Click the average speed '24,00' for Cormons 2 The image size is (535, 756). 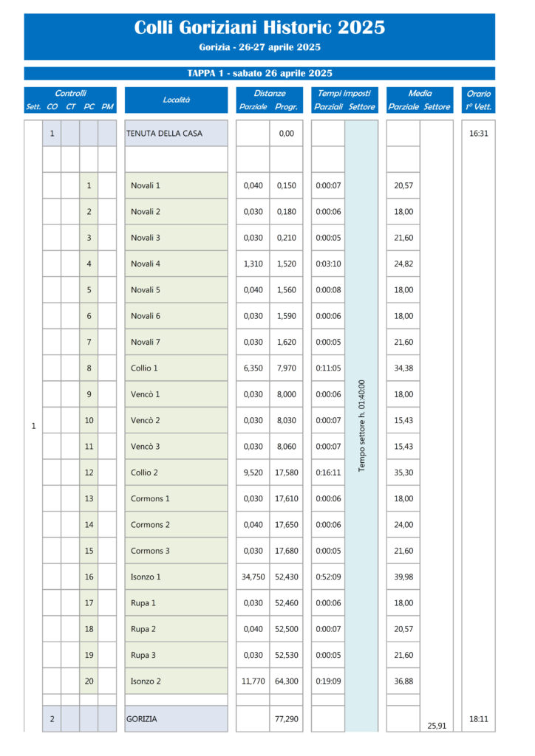pyautogui.click(x=403, y=525)
